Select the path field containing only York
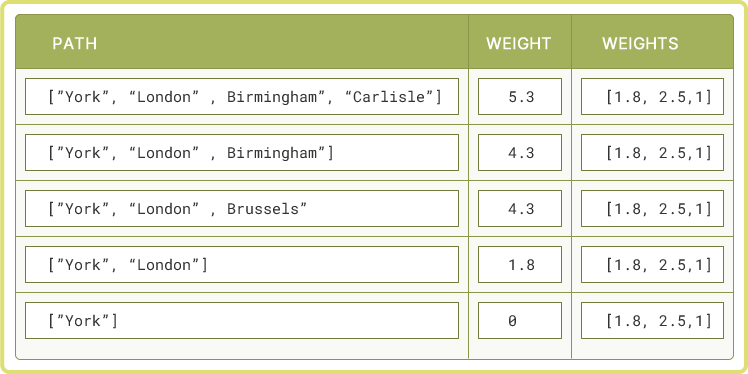This screenshot has width=748, height=374. point(242,320)
